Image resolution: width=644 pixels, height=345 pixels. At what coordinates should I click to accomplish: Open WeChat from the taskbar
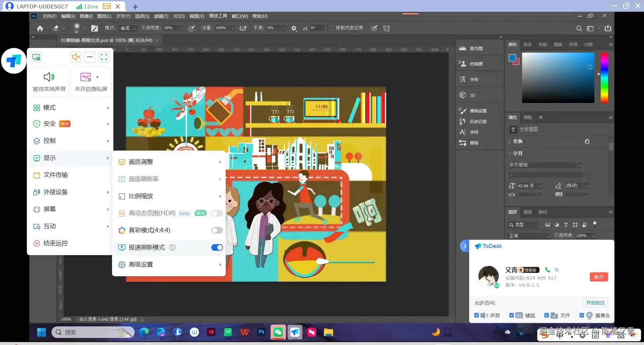(278, 332)
